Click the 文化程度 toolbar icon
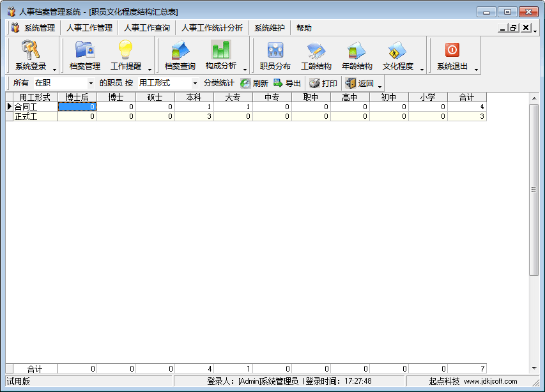The width and height of the screenshot is (545, 392). (x=397, y=50)
